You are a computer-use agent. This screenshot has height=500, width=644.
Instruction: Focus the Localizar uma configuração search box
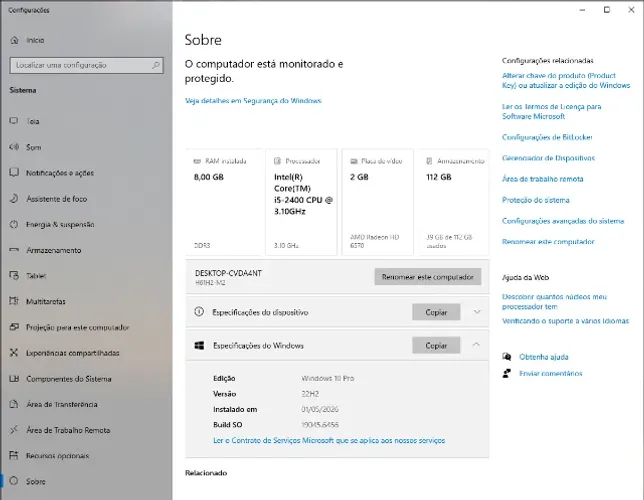[x=86, y=65]
